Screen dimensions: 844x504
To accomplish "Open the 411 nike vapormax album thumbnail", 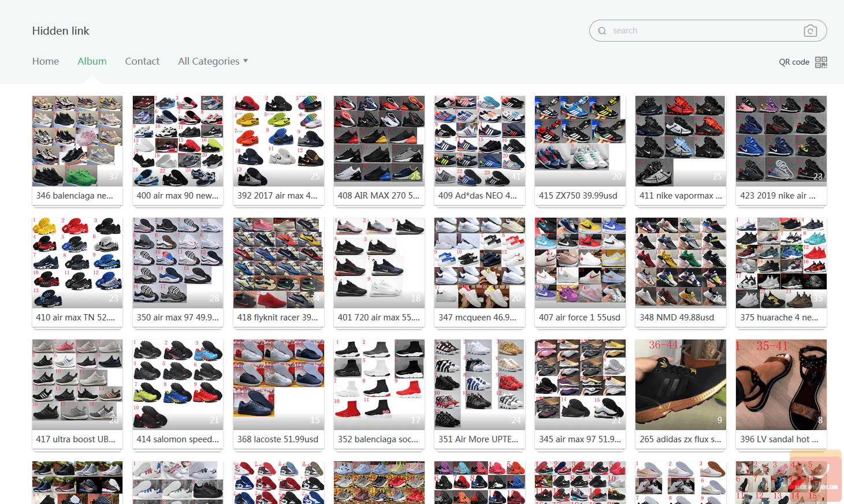I will tap(681, 141).
